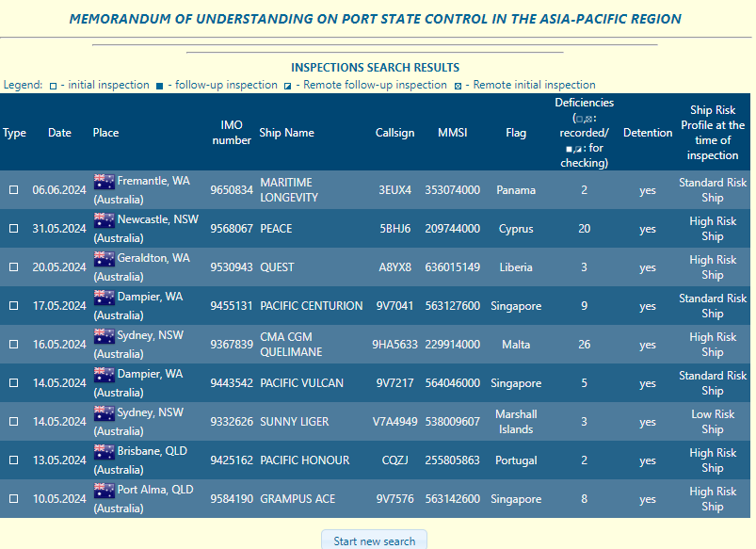This screenshot has width=756, height=549.
Task: Select the Ship Risk Profile column header
Action: pyautogui.click(x=713, y=133)
